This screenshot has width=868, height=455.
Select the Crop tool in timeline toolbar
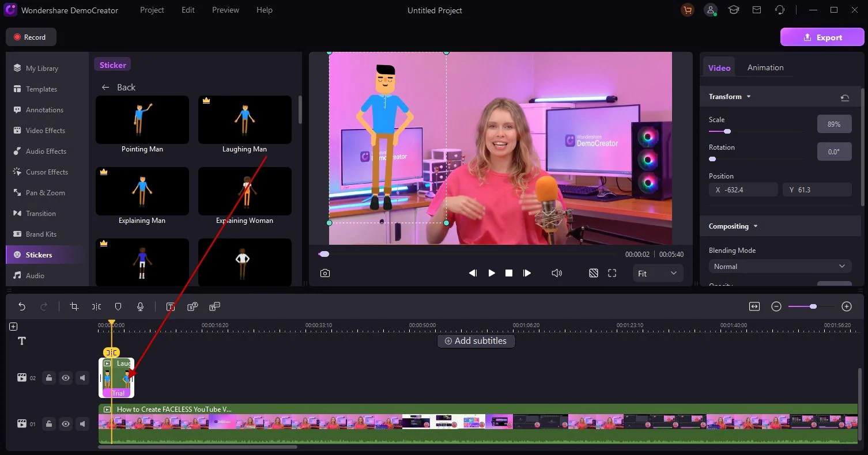(74, 306)
